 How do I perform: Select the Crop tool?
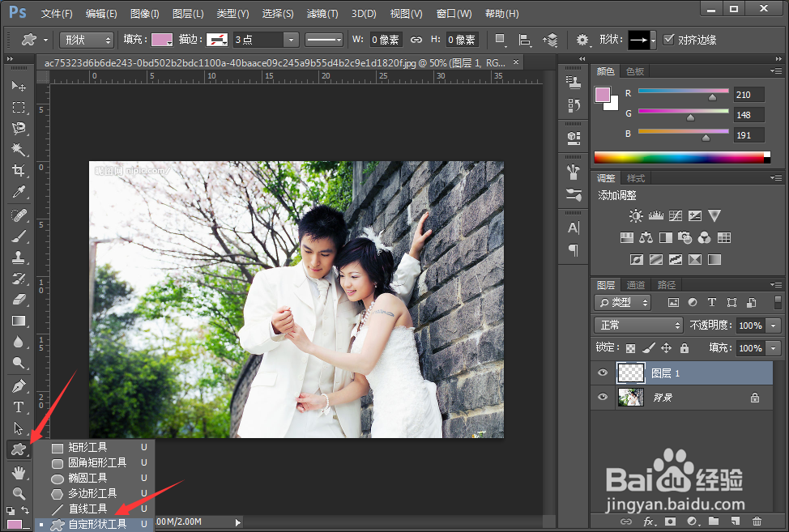[x=19, y=171]
